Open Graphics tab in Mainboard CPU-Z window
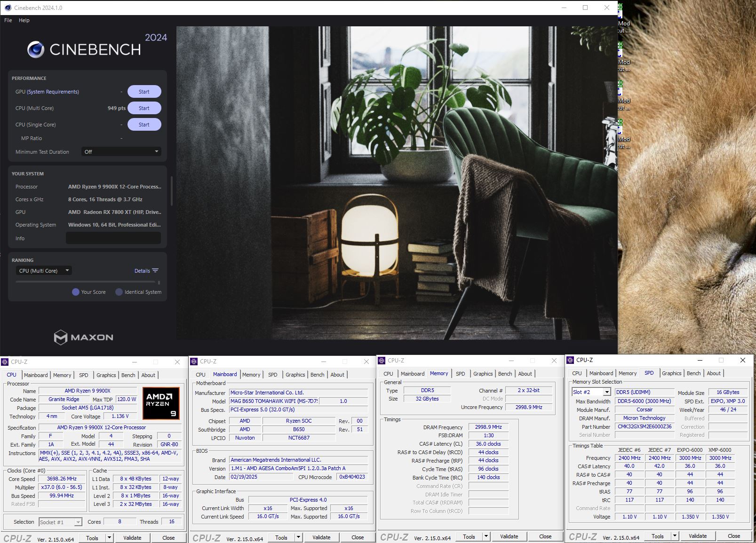Screen dimensions: 756x543 (x=295, y=375)
